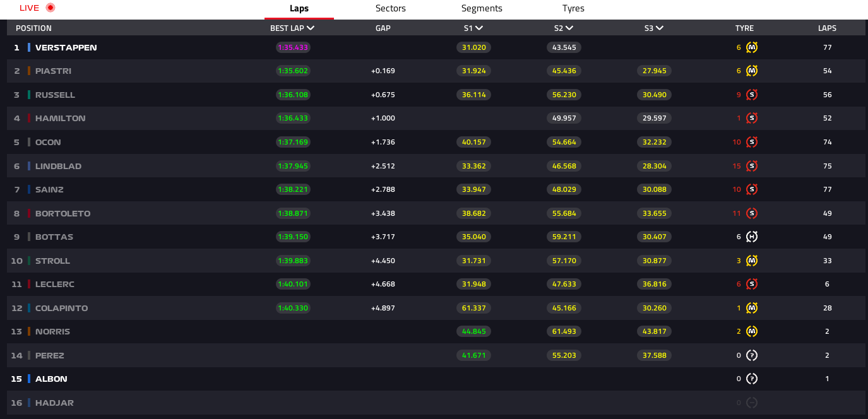This screenshot has height=419, width=868.
Task: Click Ocon's soft tyre icon
Action: pos(751,142)
